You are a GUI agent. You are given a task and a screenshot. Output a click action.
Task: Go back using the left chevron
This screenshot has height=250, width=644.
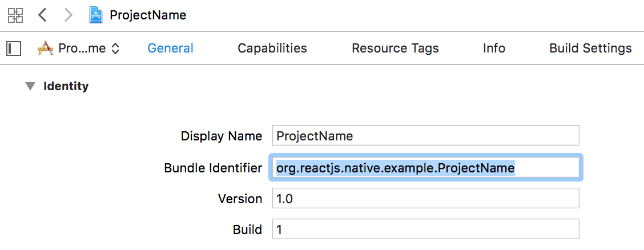(42, 15)
